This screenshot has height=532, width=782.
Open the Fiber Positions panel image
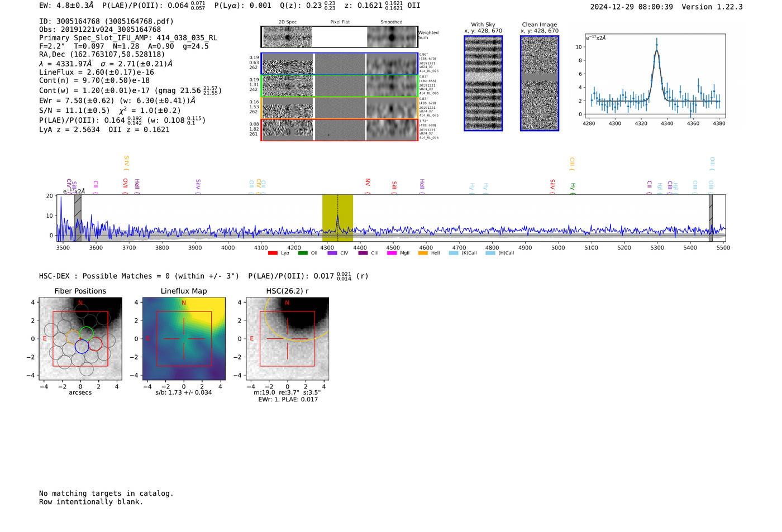point(80,339)
